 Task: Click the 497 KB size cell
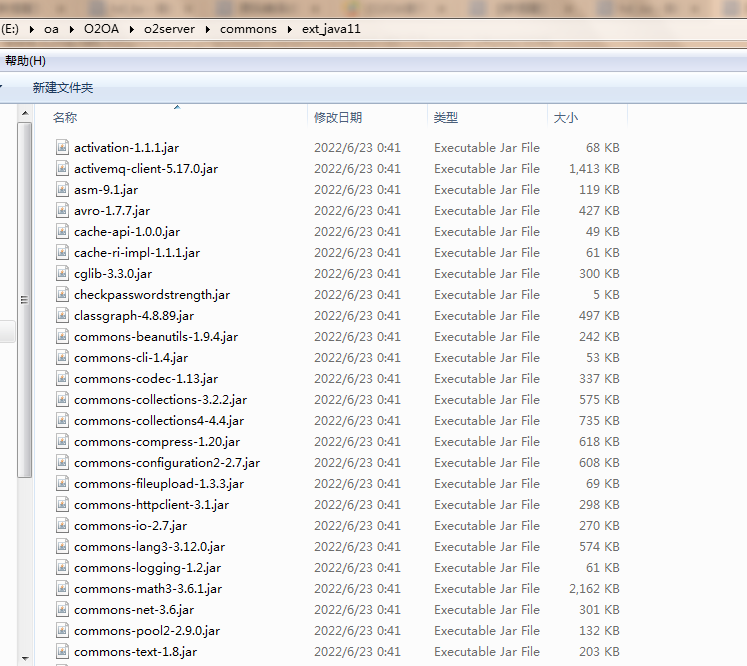(599, 315)
